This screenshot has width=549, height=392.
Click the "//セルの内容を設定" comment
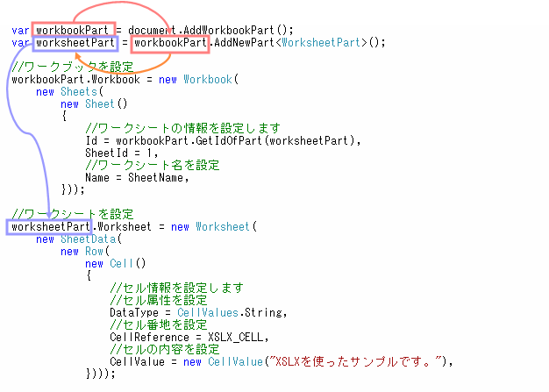pyautogui.click(x=165, y=349)
